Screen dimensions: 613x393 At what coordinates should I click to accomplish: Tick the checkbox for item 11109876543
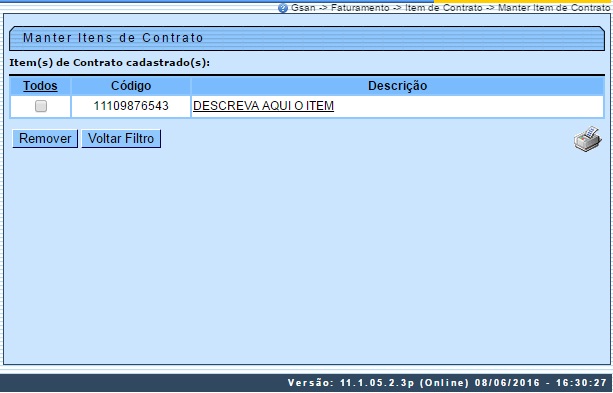point(41,106)
